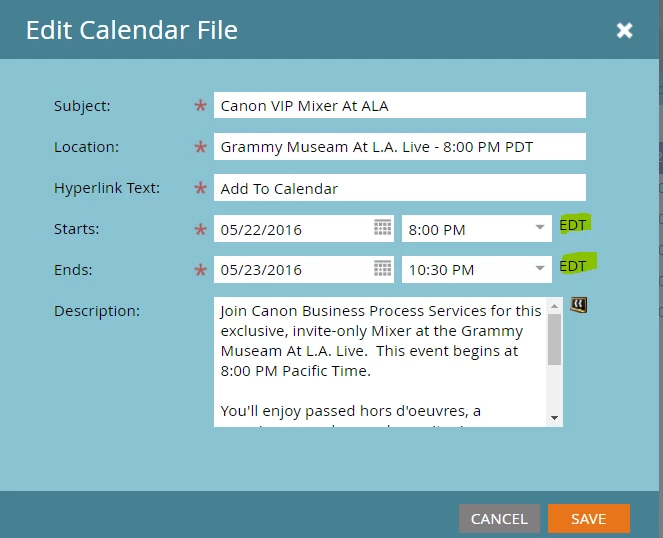Click the description scrollbar thumb

coord(554,339)
